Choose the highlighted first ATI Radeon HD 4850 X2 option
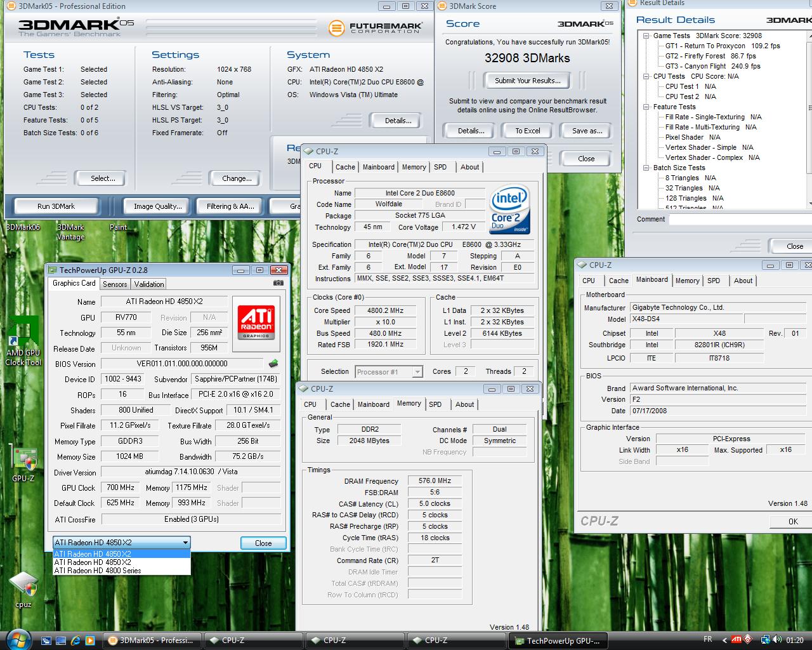This screenshot has height=650, width=812. [x=122, y=554]
